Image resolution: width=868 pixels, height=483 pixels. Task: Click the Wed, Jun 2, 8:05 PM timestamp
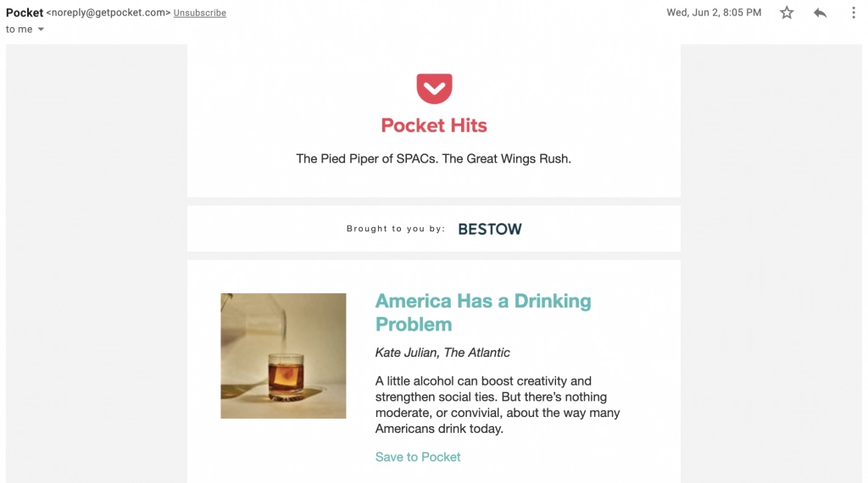(714, 13)
